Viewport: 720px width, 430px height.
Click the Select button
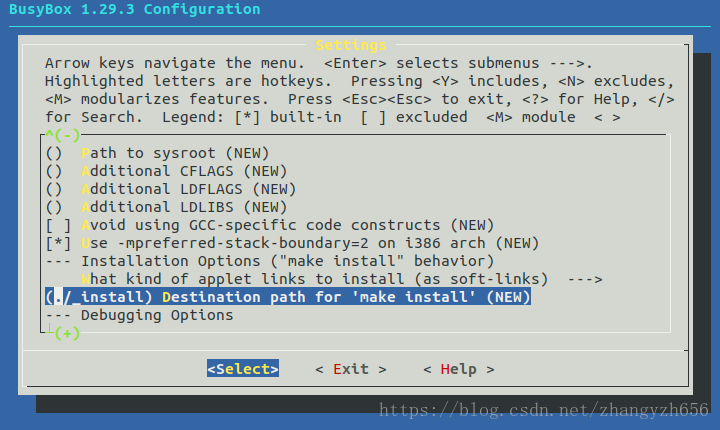point(242,368)
